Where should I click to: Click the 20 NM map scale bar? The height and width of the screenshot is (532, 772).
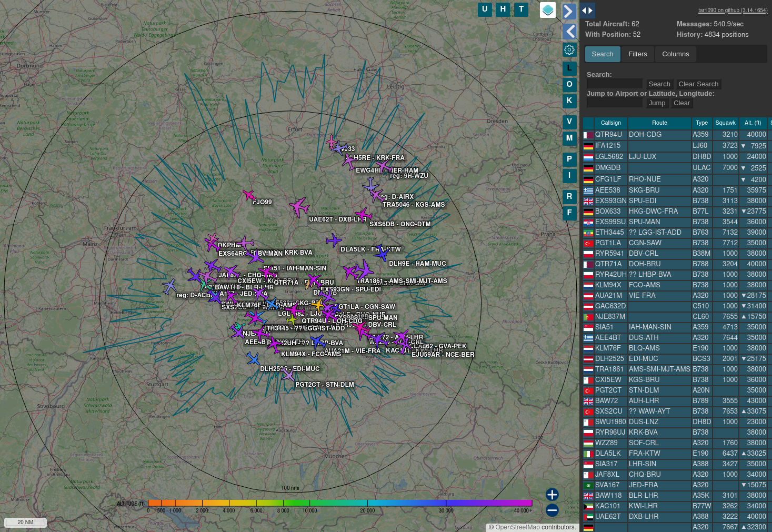pos(25,523)
